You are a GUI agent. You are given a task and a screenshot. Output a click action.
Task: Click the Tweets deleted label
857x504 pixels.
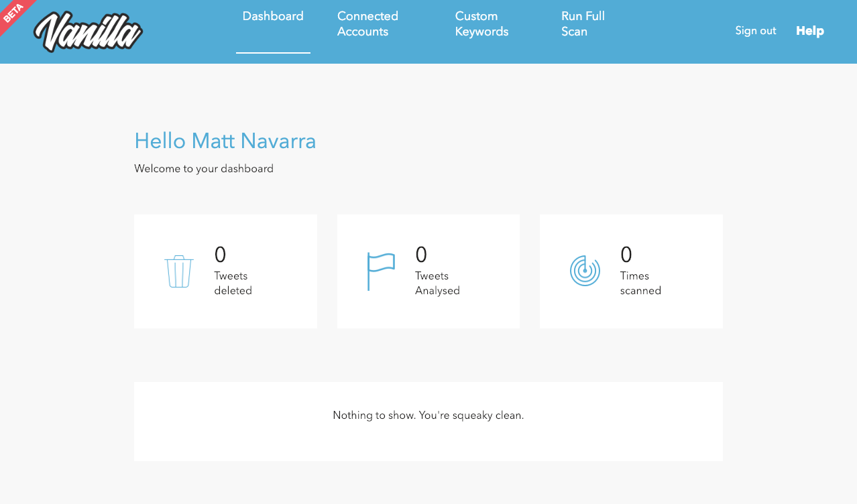point(233,283)
